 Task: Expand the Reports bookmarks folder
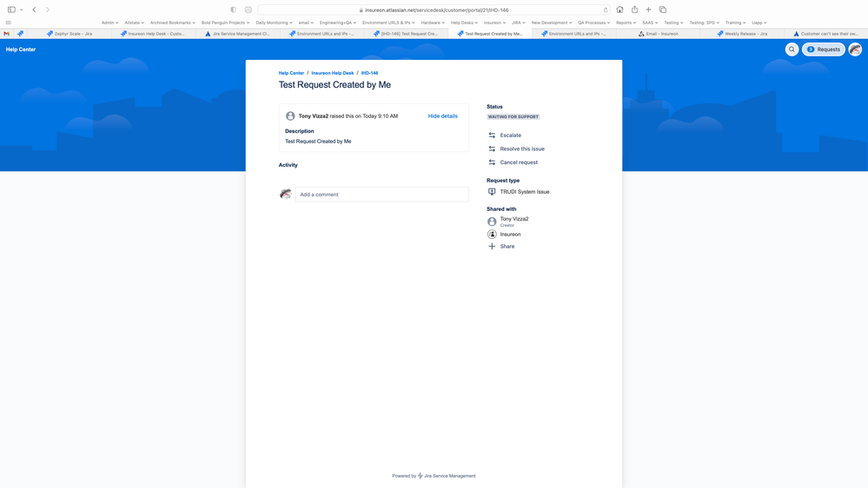626,23
